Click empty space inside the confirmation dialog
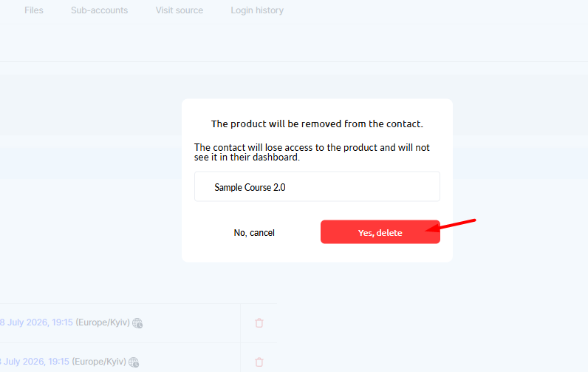588x372 pixels. (x=317, y=252)
